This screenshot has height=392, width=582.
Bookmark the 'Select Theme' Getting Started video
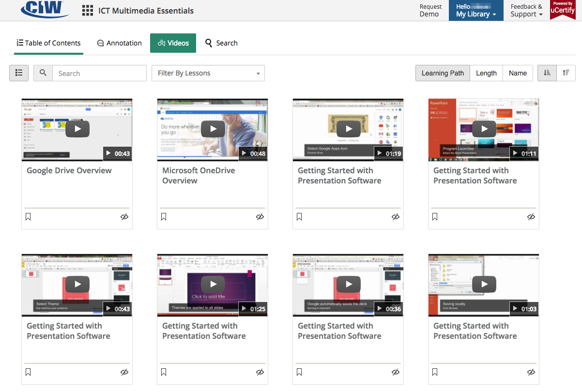pos(28,372)
